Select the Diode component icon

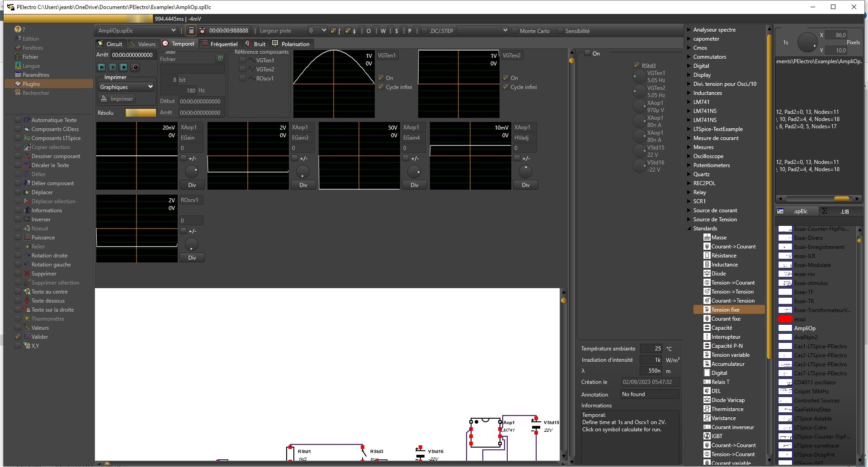point(707,274)
